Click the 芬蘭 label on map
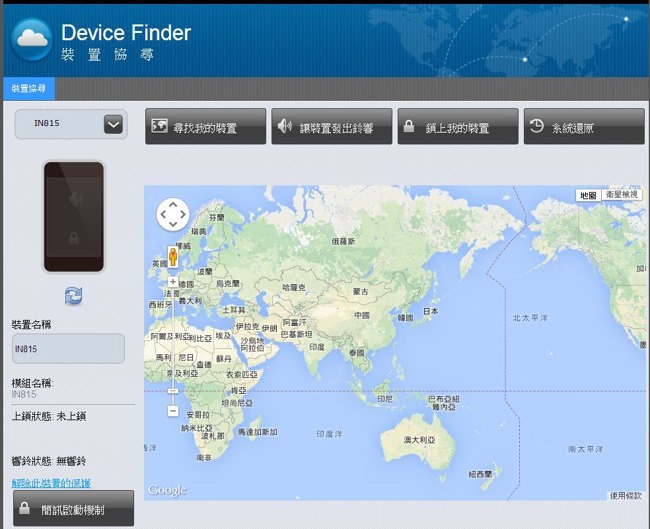The width and height of the screenshot is (650, 529). tap(216, 218)
